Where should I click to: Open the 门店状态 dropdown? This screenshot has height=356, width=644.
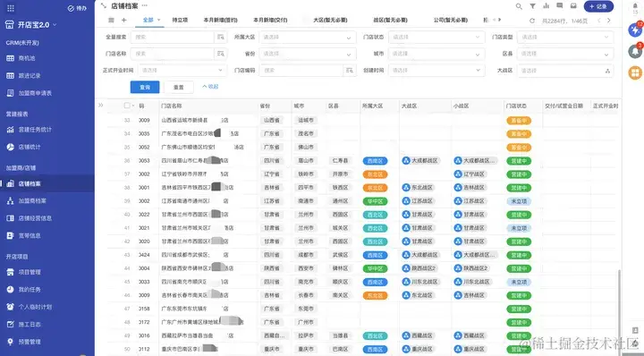[x=436, y=37]
